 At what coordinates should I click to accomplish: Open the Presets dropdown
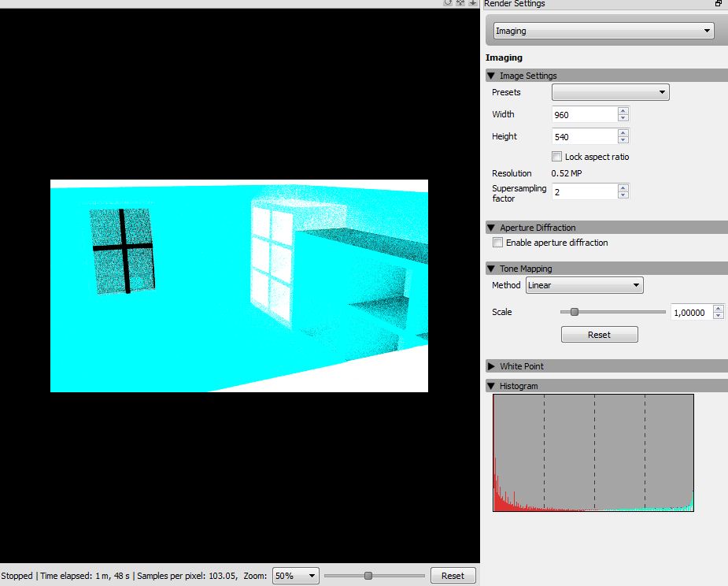pos(611,92)
